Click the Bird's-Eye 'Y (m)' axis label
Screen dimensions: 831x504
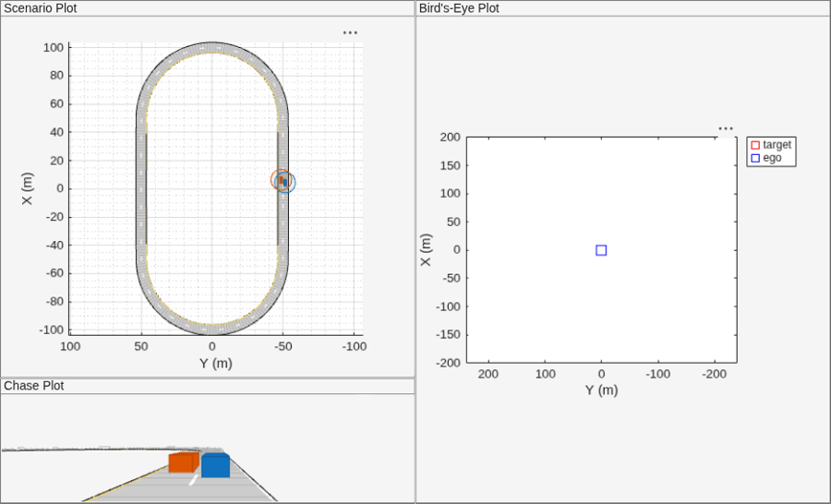(601, 390)
